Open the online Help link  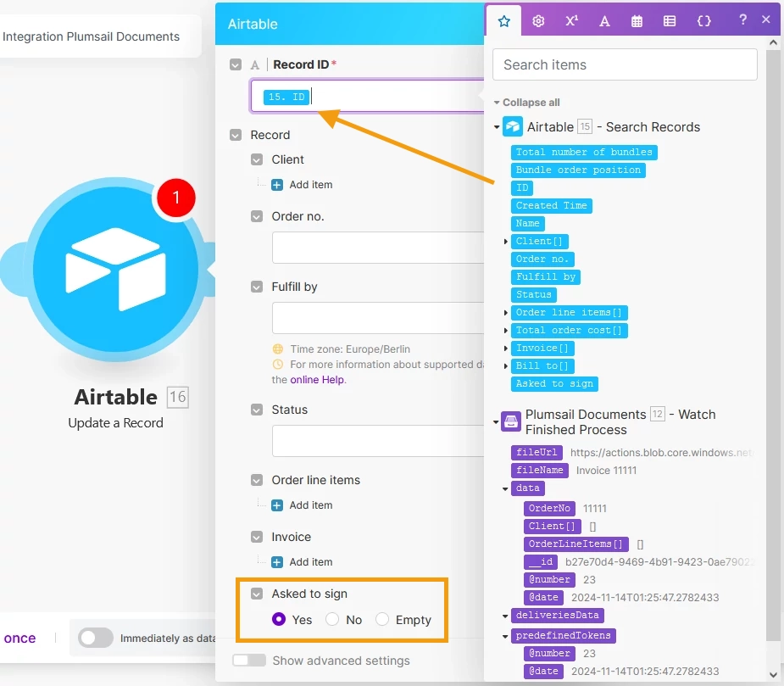[x=317, y=380]
